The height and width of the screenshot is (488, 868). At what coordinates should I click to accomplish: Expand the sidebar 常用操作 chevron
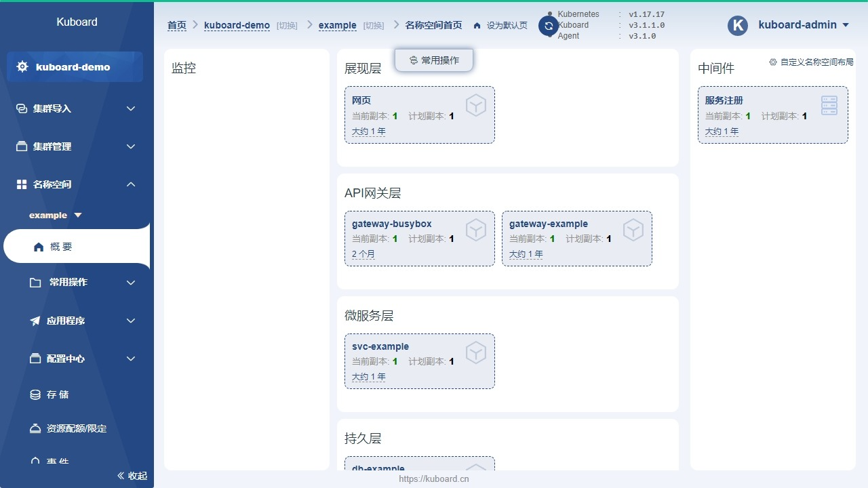point(131,283)
